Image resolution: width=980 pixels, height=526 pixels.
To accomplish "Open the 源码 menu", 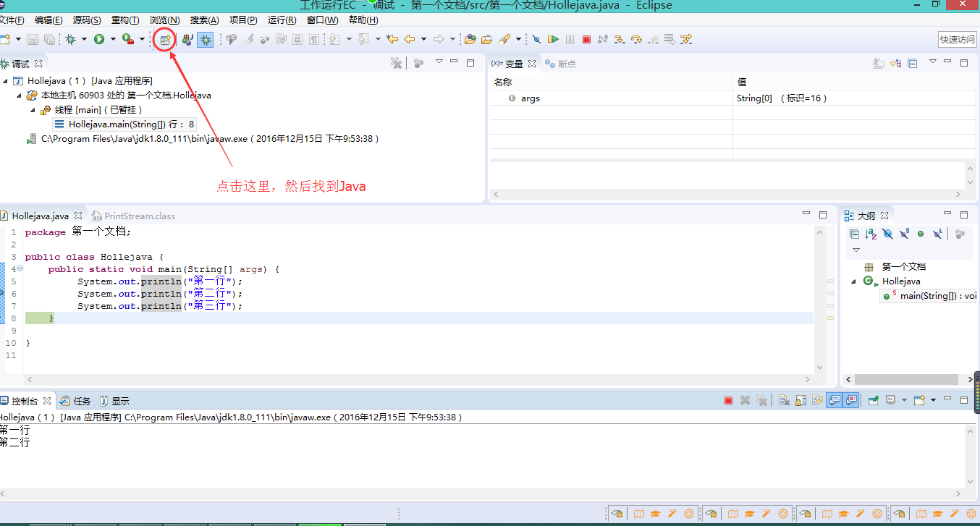I will click(x=87, y=20).
